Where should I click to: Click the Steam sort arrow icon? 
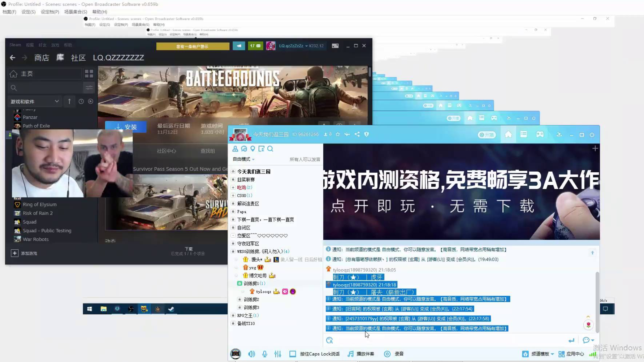[x=69, y=101]
